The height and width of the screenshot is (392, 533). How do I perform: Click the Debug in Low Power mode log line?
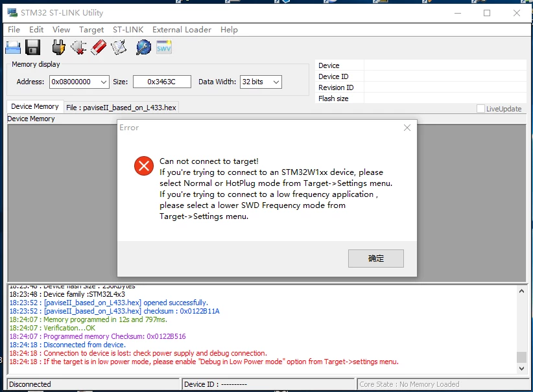[204, 362]
